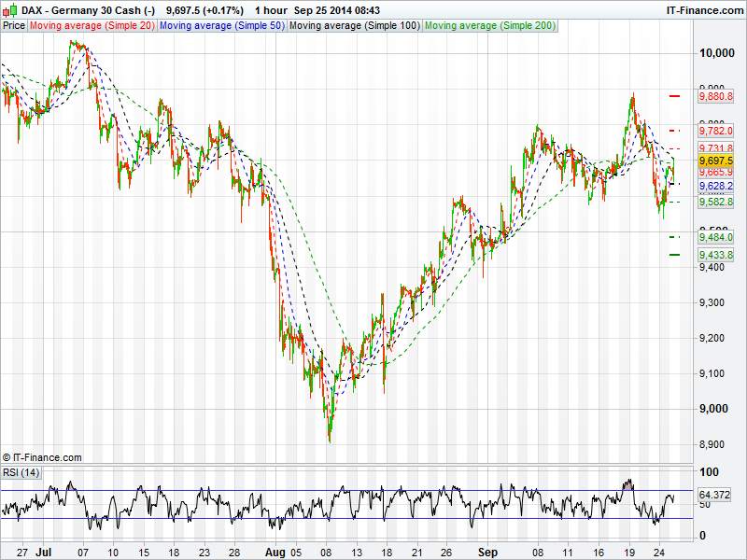Select the Price legend tab
Image resolution: width=747 pixels, height=560 pixels.
point(14,25)
